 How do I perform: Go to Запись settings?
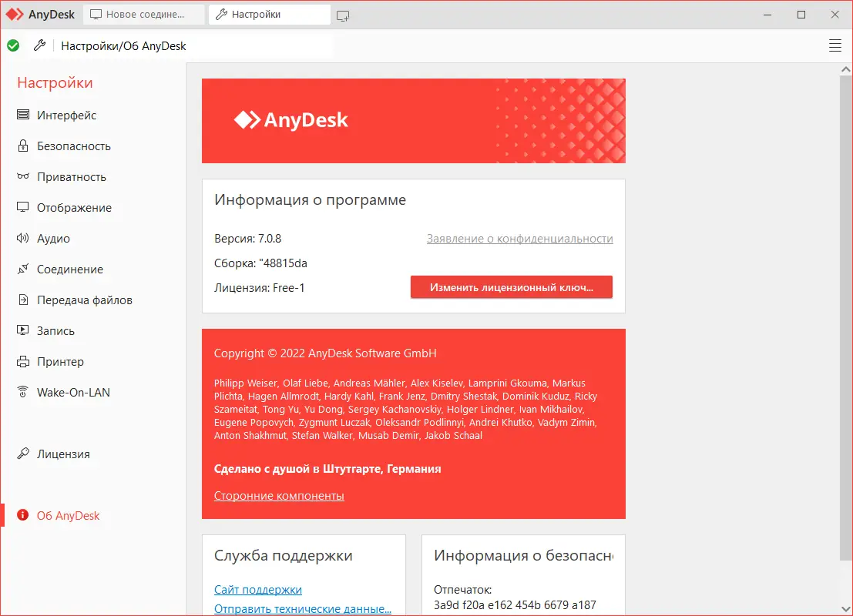(x=55, y=331)
